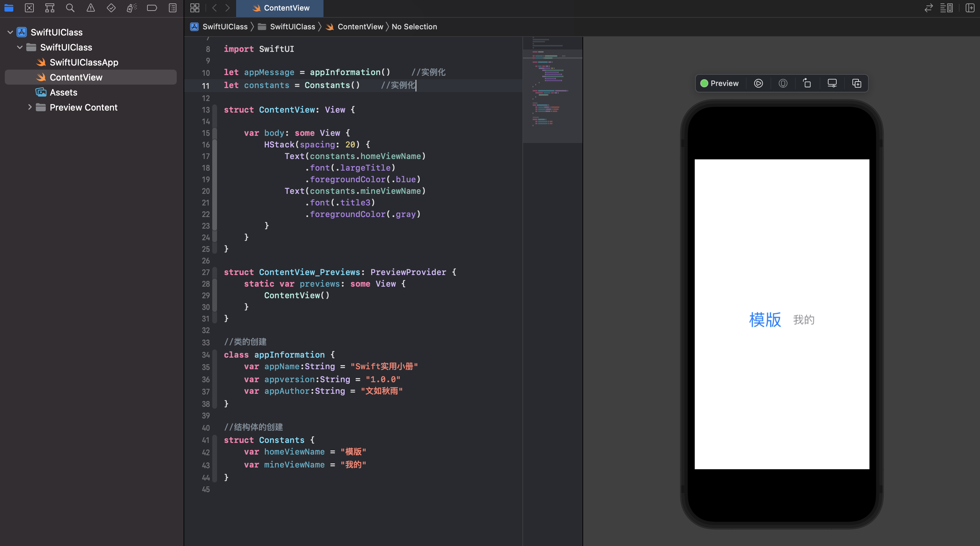Click the duplicate preview icon

click(856, 83)
